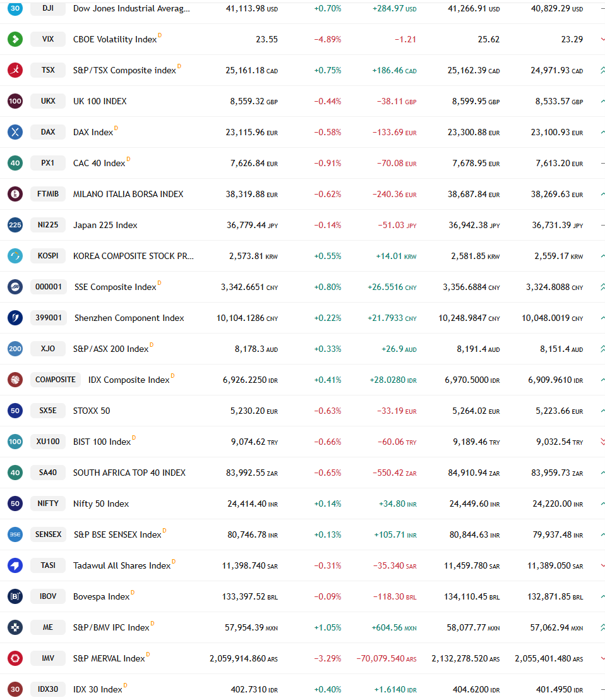Select the TSX ticker badge
605x700 pixels.
pyautogui.click(x=48, y=70)
